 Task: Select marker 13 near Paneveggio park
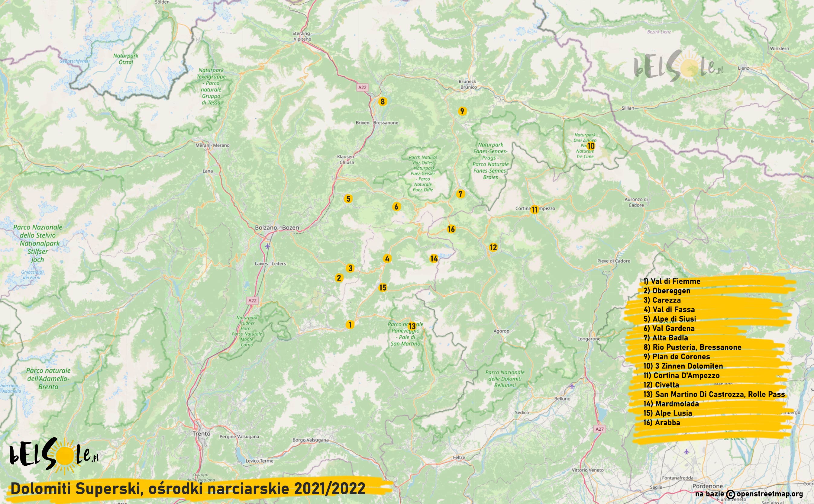412,326
